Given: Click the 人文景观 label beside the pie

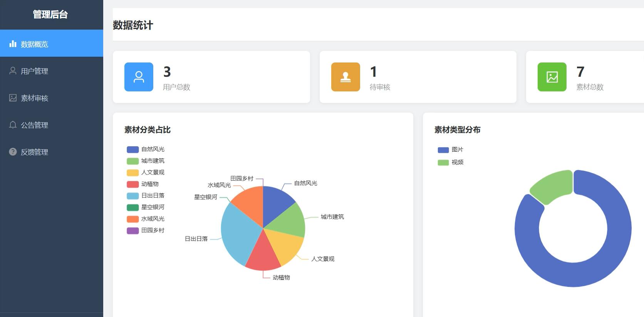Looking at the screenshot, I should pos(323,259).
